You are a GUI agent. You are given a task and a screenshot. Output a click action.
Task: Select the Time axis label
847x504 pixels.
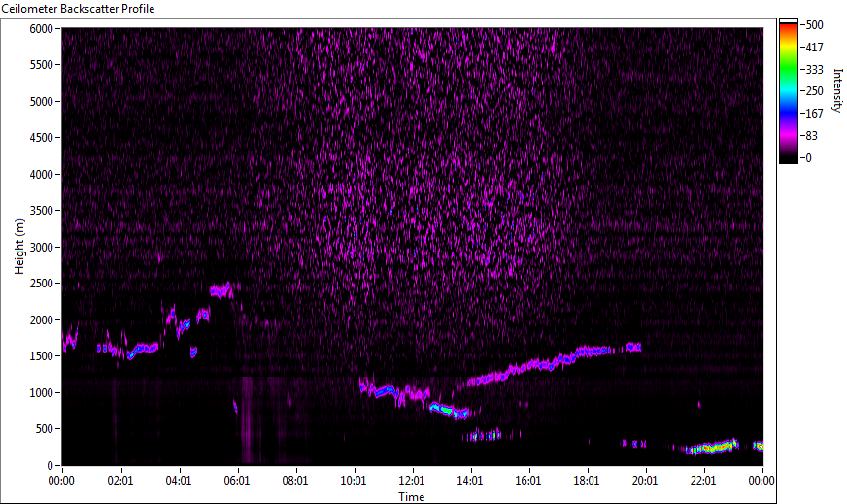click(x=412, y=497)
